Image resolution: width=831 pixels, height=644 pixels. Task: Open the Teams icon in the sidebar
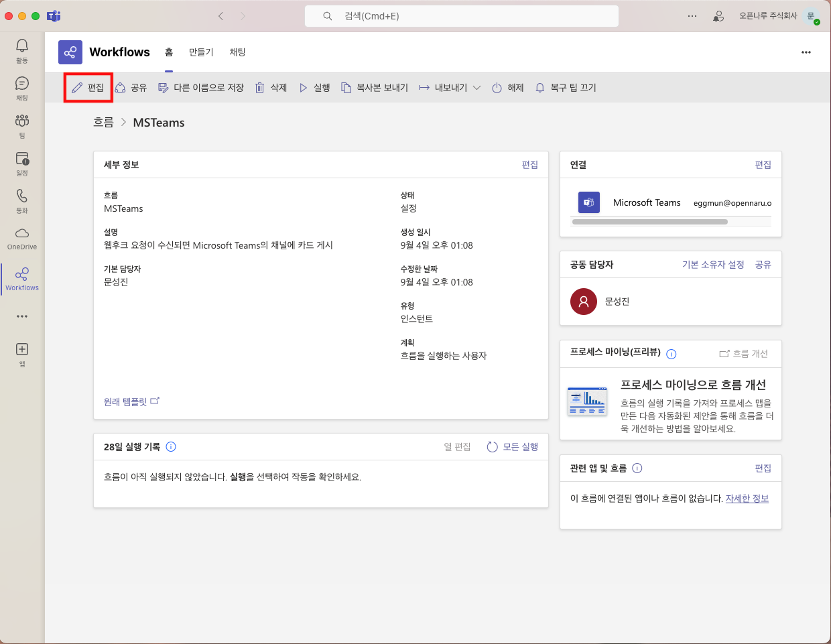(x=22, y=125)
